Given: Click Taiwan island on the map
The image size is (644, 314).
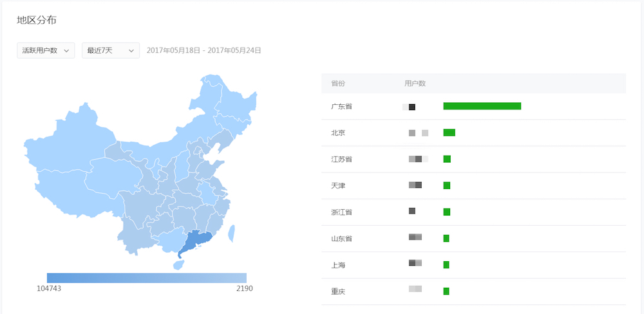Looking at the screenshot, I should coord(231,233).
